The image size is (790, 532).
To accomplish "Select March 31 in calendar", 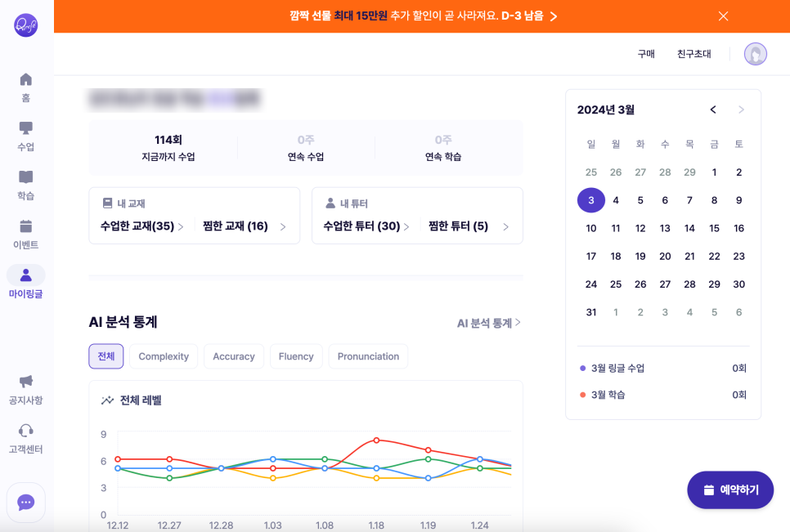I will click(591, 312).
